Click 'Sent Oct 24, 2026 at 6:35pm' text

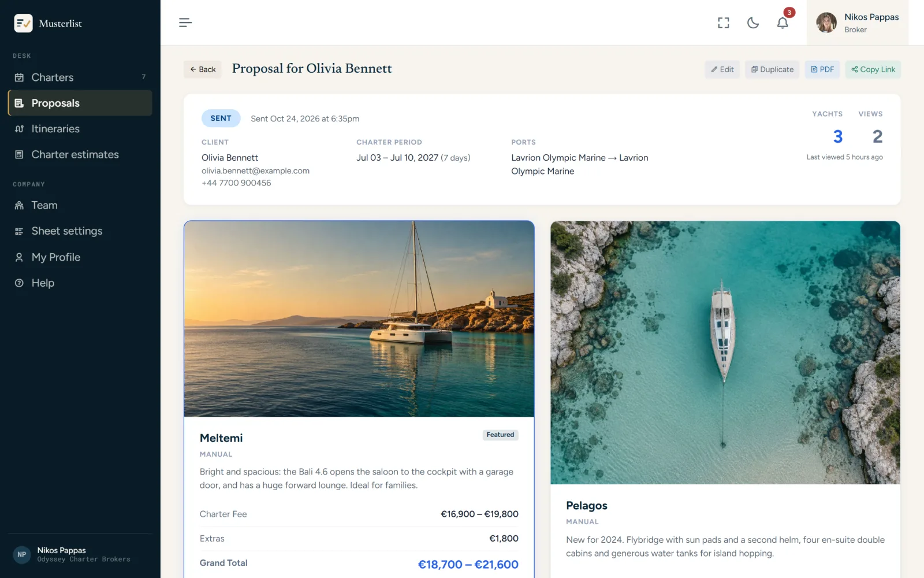pos(305,118)
